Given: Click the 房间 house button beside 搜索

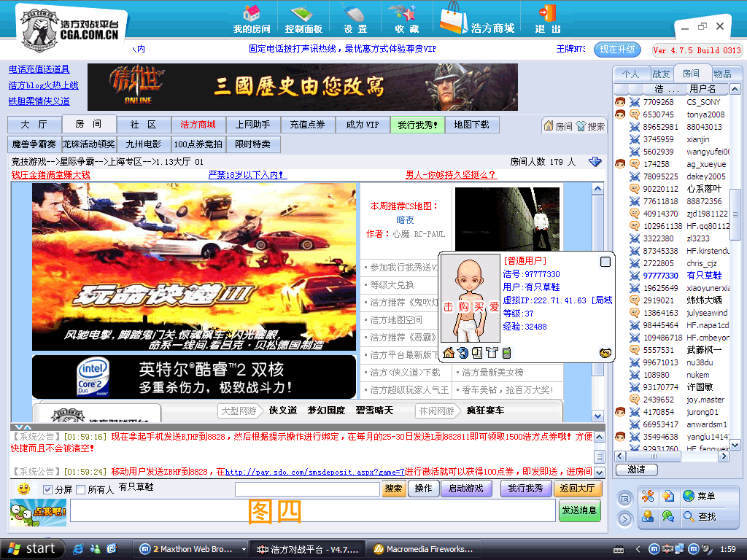Looking at the screenshot, I should (558, 125).
